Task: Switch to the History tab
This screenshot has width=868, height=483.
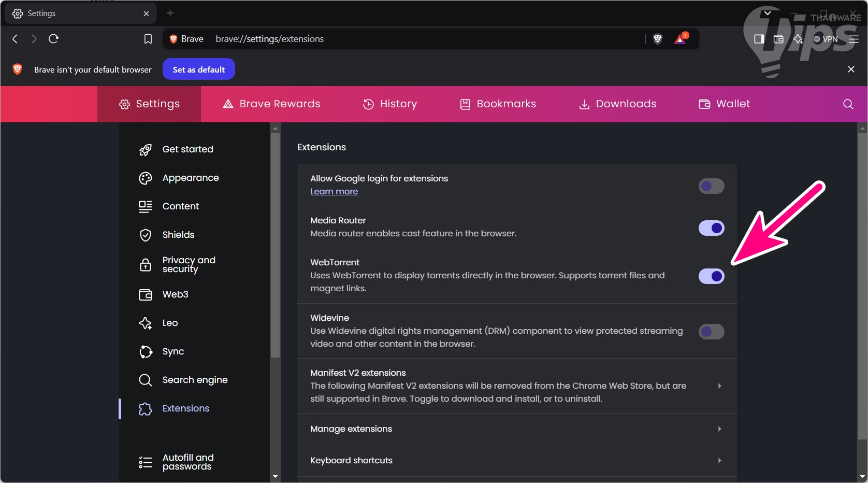Action: [390, 104]
